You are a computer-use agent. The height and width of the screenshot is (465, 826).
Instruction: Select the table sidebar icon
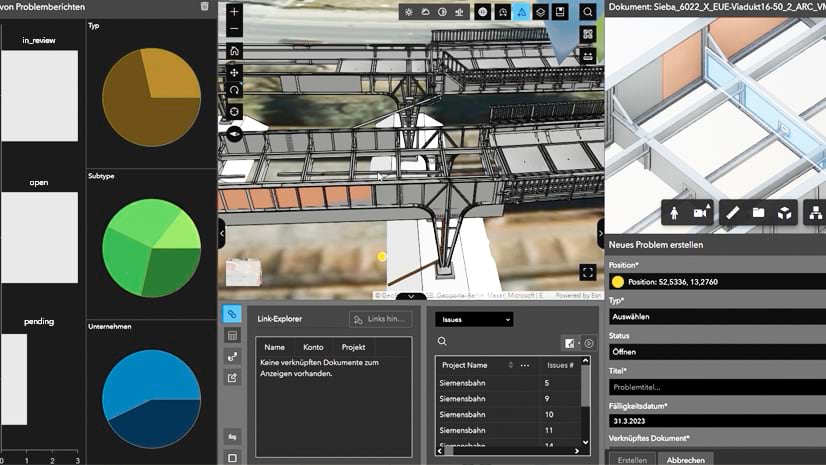(x=232, y=335)
